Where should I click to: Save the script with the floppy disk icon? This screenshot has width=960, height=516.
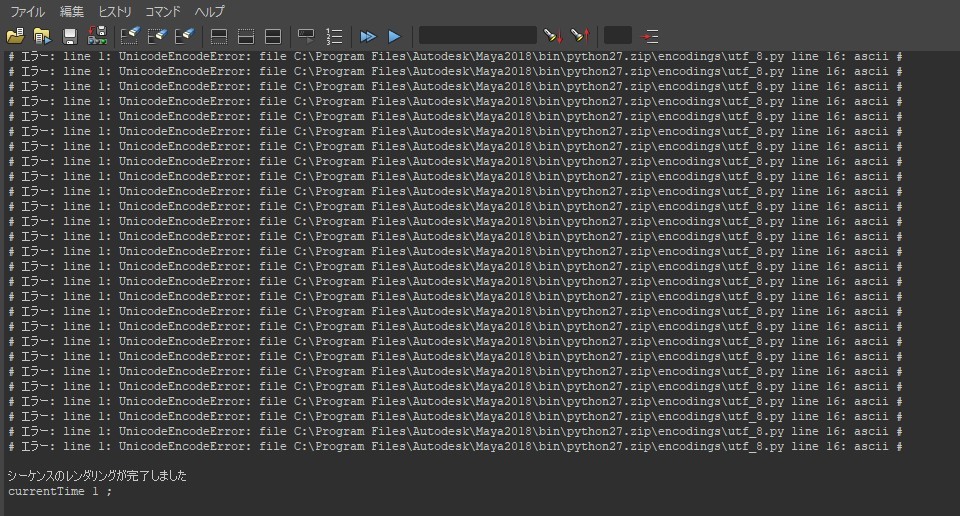(70, 36)
